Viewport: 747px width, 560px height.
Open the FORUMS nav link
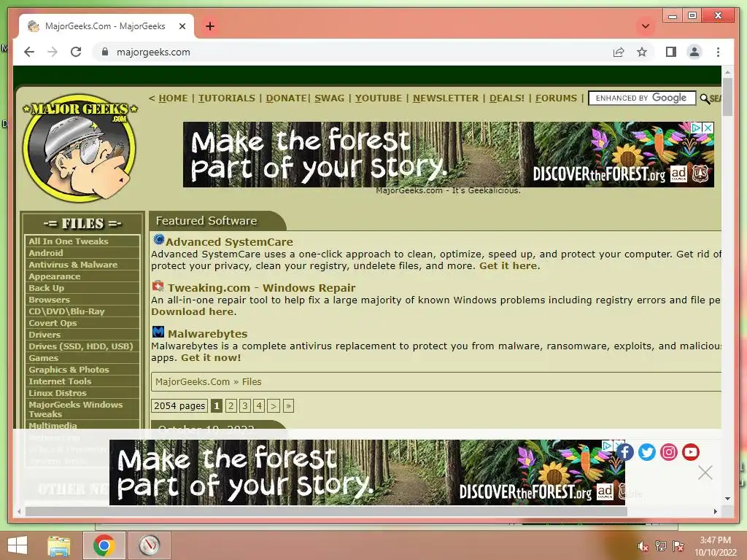click(x=556, y=98)
